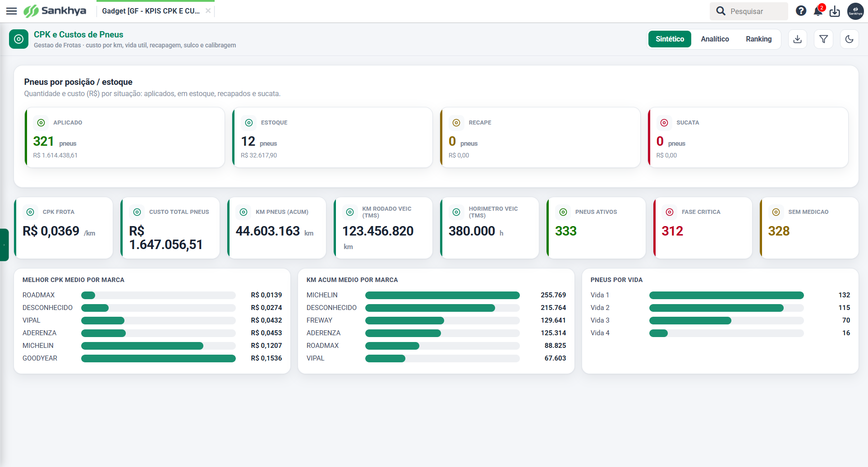Expand the green side panel handle
This screenshot has height=467, width=868.
click(x=4, y=245)
